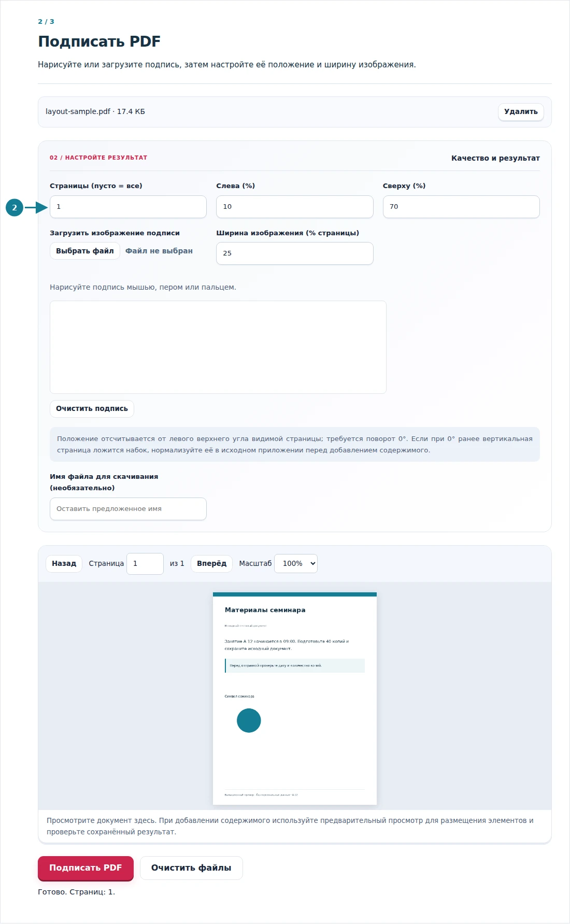
Task: Go to previous page with Назад
Action: (64, 564)
